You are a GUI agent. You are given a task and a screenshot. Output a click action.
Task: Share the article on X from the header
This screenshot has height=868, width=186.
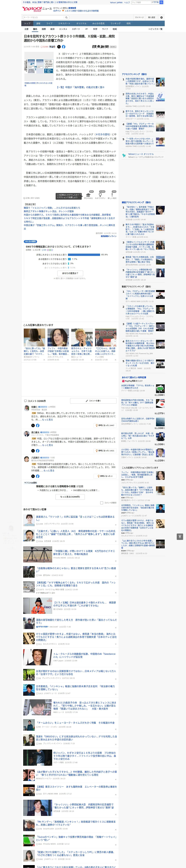(x=59, y=47)
